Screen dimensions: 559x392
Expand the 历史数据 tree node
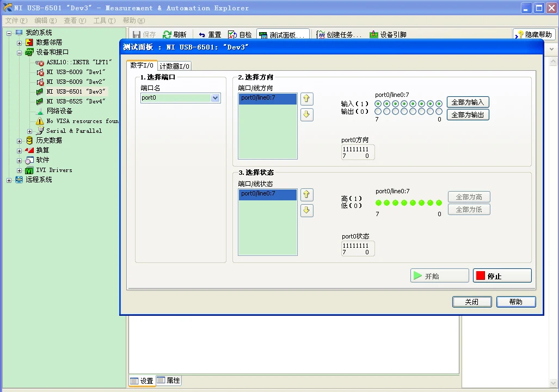pos(20,140)
